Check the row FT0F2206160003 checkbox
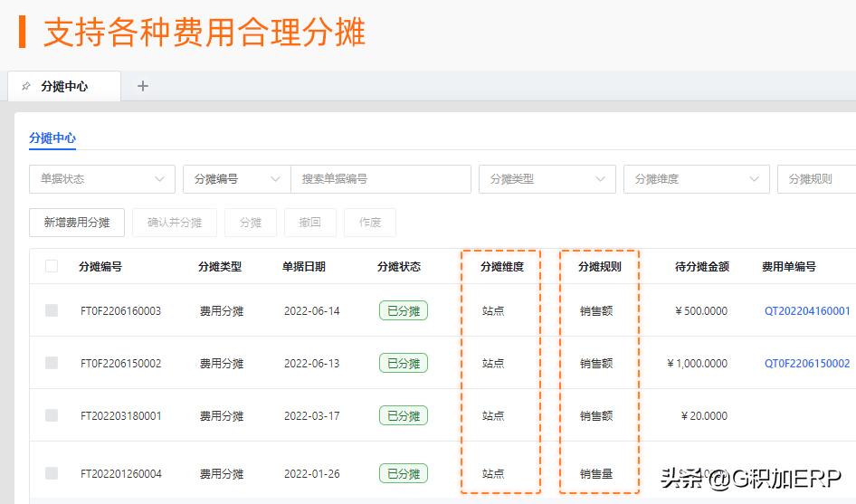The width and height of the screenshot is (856, 504). pos(52,310)
